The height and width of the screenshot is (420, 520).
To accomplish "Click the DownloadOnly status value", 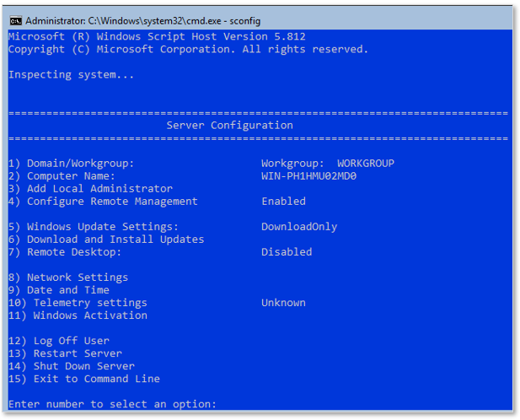I will (299, 227).
